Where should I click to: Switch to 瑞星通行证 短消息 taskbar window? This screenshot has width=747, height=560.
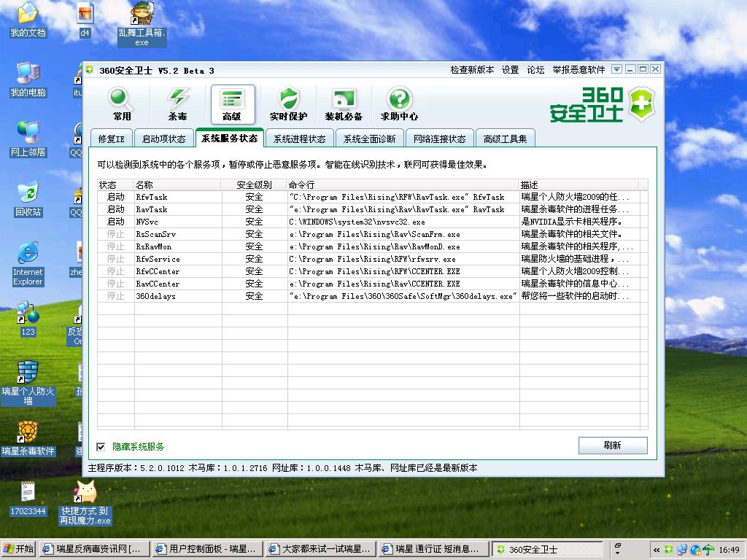[434, 549]
